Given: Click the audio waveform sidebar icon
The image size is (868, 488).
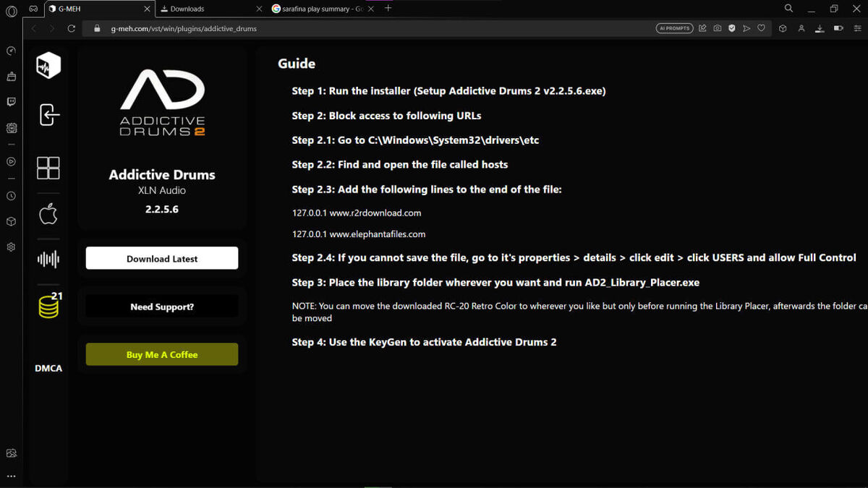Looking at the screenshot, I should tap(48, 259).
